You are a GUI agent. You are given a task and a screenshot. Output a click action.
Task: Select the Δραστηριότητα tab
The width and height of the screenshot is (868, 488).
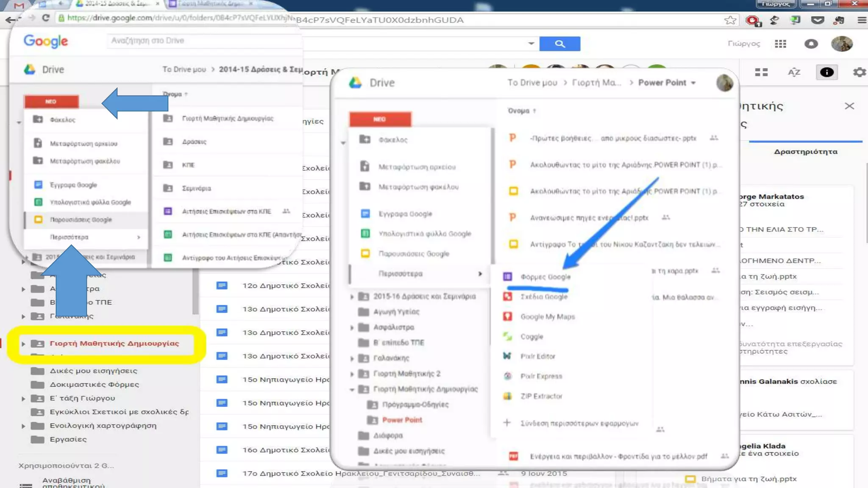805,152
